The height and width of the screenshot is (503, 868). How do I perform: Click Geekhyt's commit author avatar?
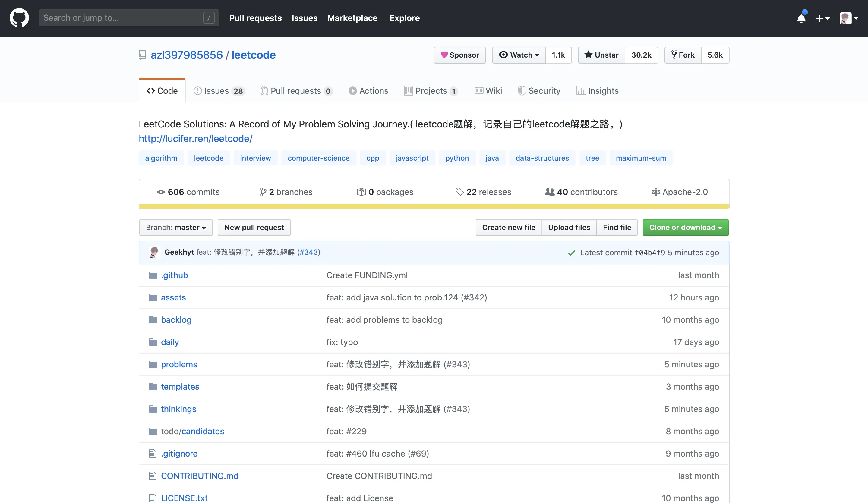154,252
